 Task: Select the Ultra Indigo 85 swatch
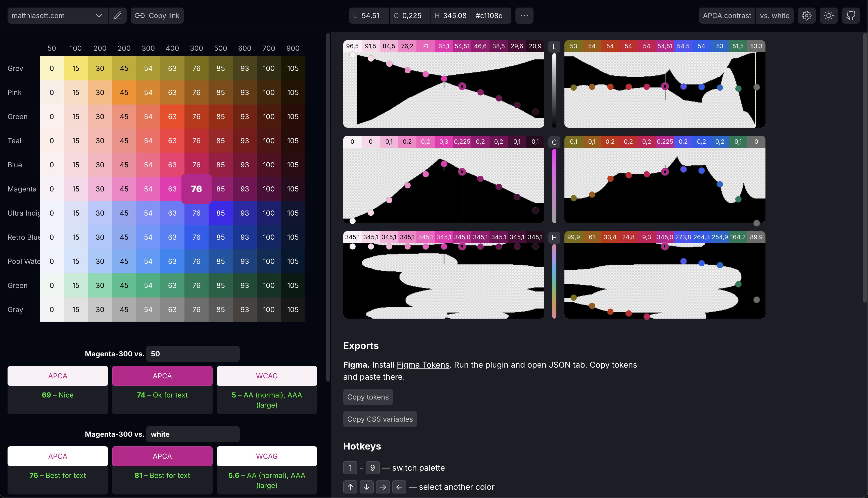221,213
